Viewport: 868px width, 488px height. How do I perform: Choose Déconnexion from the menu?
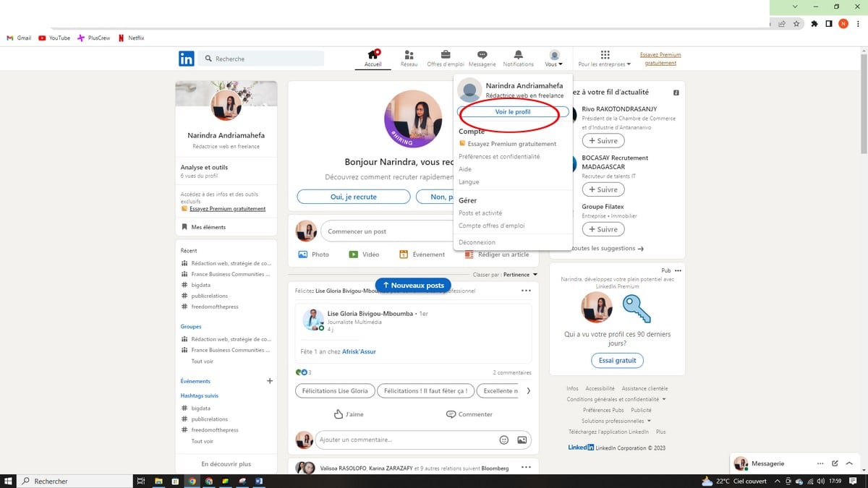[x=477, y=242]
